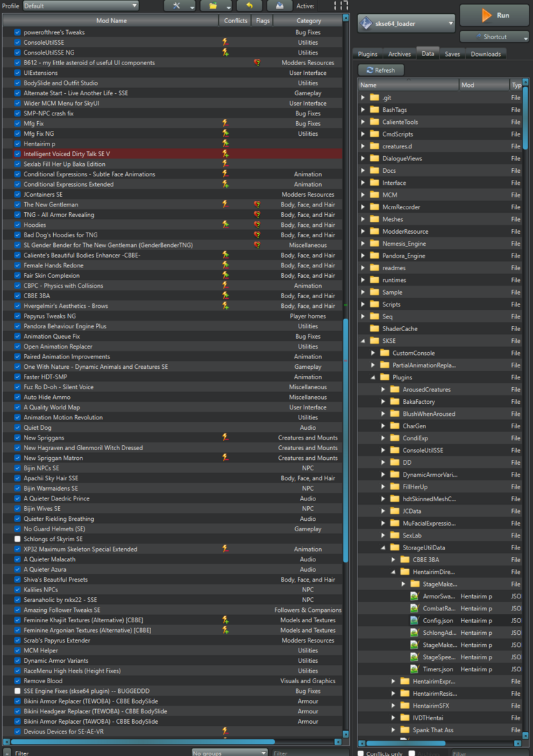Click the Nemesis_Engine folder icon
Screen dimensions: 533x756
pyautogui.click(x=374, y=244)
